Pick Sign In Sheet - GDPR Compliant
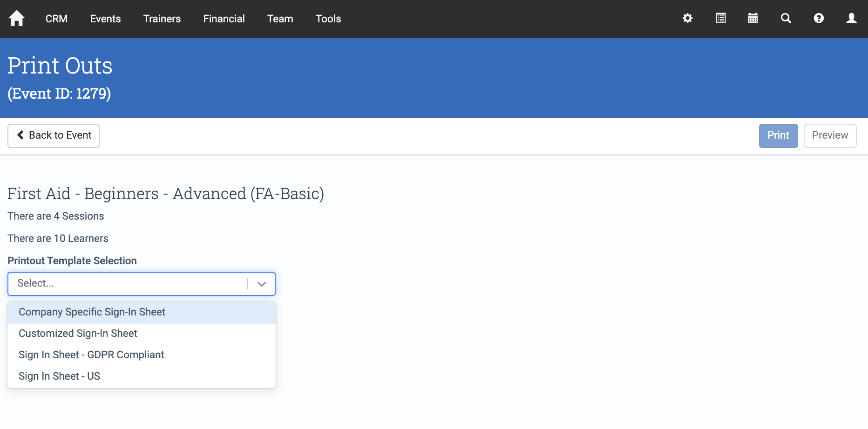868x429 pixels. (91, 355)
